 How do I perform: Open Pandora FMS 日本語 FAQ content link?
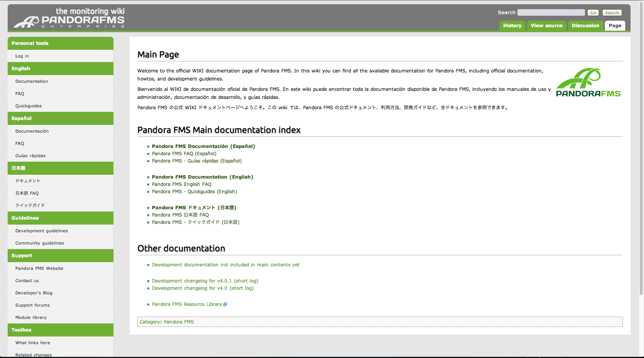pos(180,215)
